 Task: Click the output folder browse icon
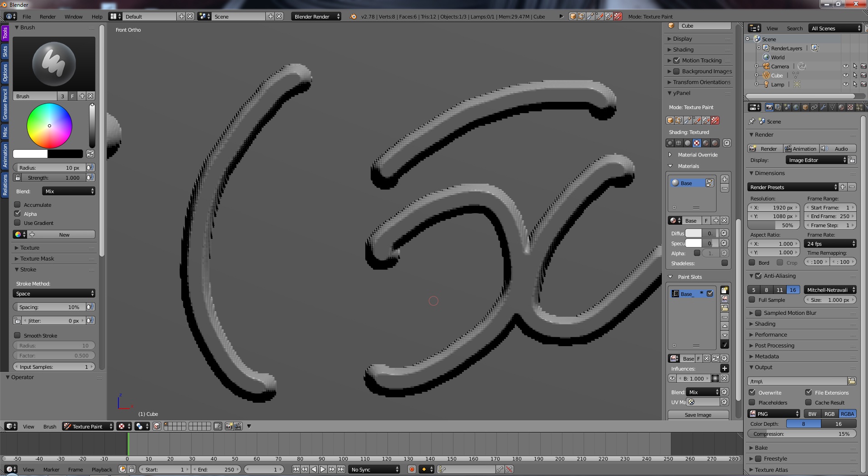(x=852, y=381)
